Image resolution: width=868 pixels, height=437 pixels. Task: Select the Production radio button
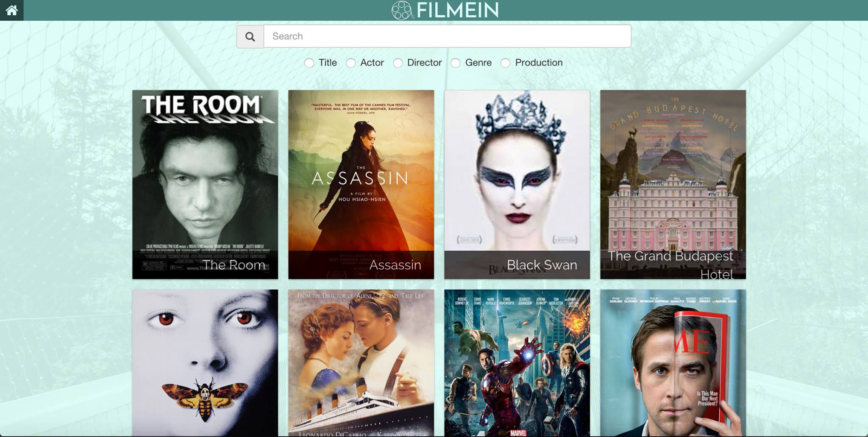(x=506, y=63)
